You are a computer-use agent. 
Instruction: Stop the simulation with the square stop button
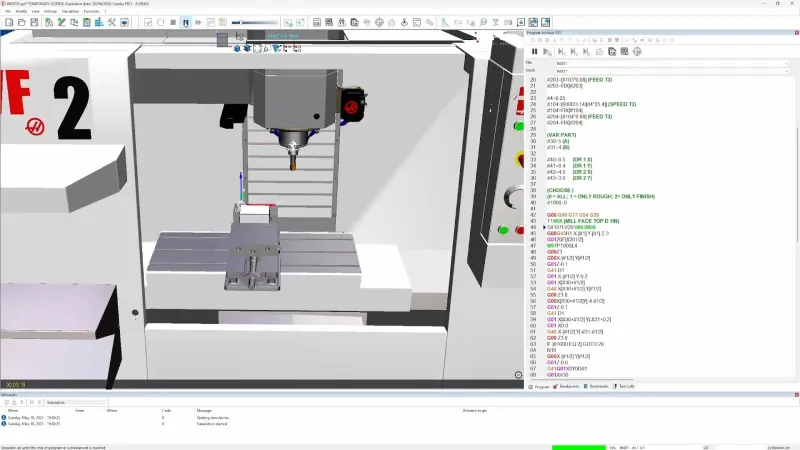coord(173,22)
